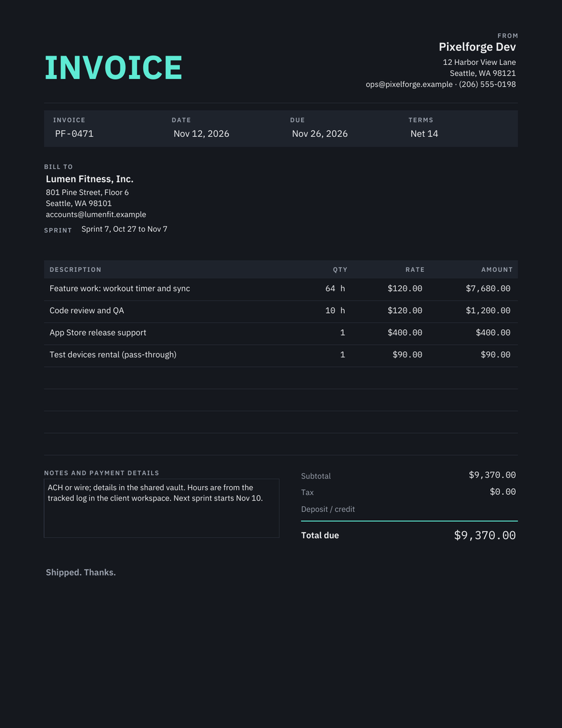Viewport: 562px width, 728px height.
Task: Click the Lumen Fitness, Inc. client name
Action: 89,179
